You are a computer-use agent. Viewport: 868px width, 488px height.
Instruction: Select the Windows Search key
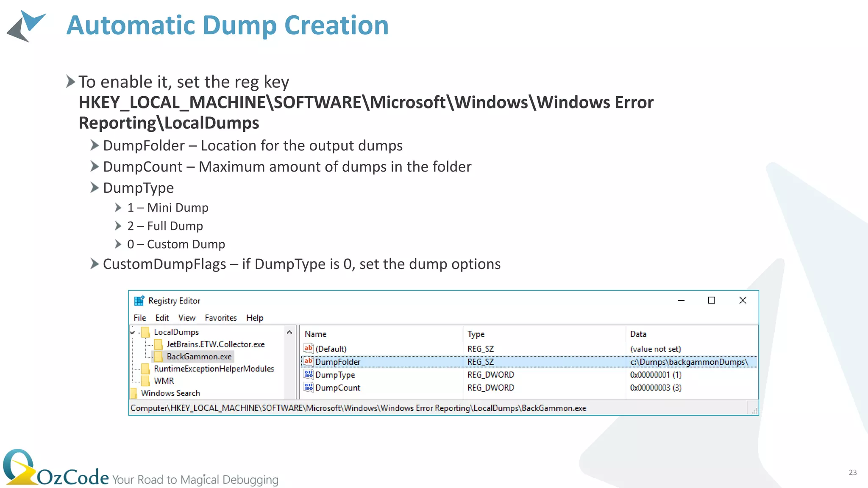pyautogui.click(x=170, y=393)
